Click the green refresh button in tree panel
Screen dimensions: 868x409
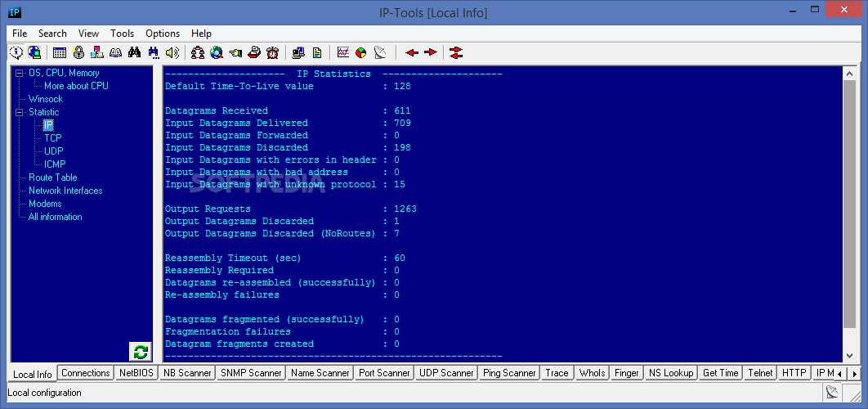141,352
